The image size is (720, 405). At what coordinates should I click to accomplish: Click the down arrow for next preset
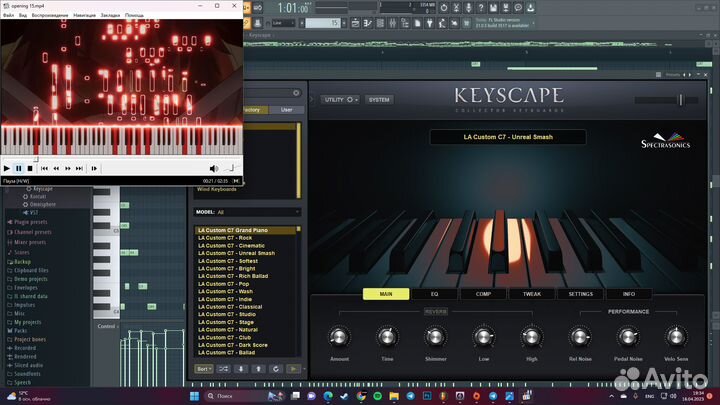pos(241,369)
